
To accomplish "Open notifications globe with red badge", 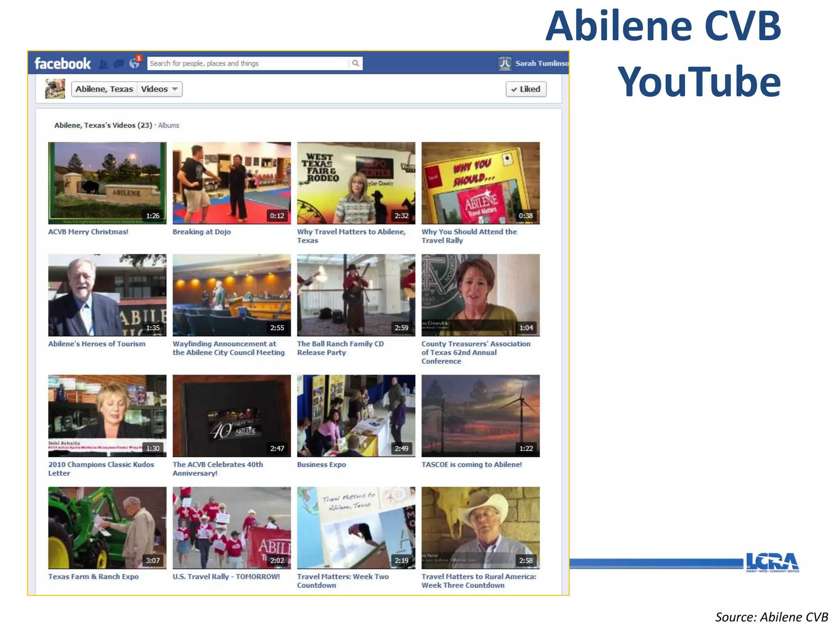I will (x=135, y=63).
